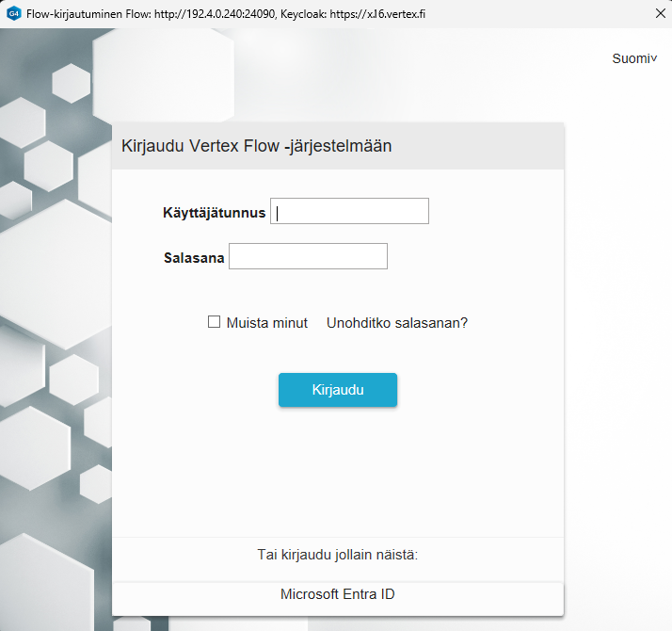Click the Salasana label
The width and height of the screenshot is (672, 631).
click(194, 257)
